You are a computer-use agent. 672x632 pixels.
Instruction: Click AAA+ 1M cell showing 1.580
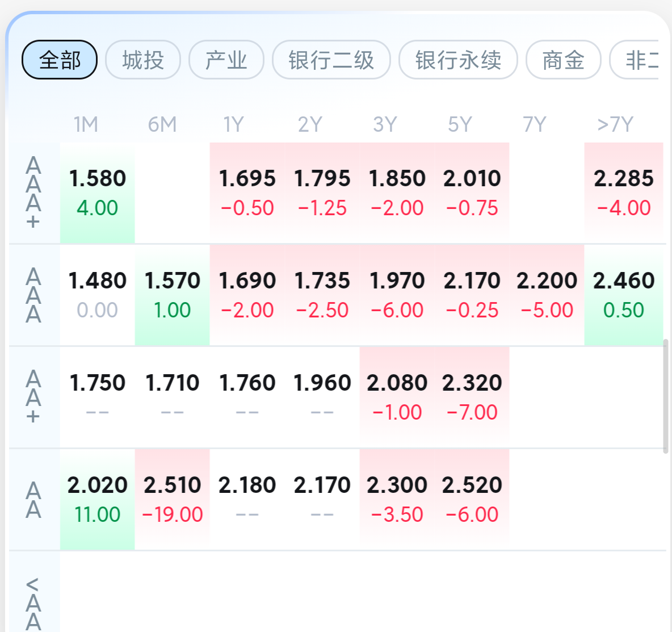point(97,192)
